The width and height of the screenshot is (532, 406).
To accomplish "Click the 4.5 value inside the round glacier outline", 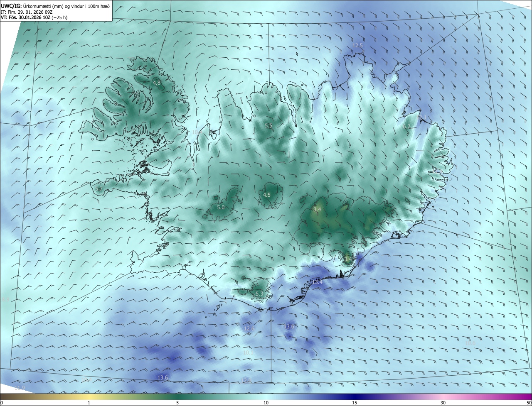I will [267, 195].
